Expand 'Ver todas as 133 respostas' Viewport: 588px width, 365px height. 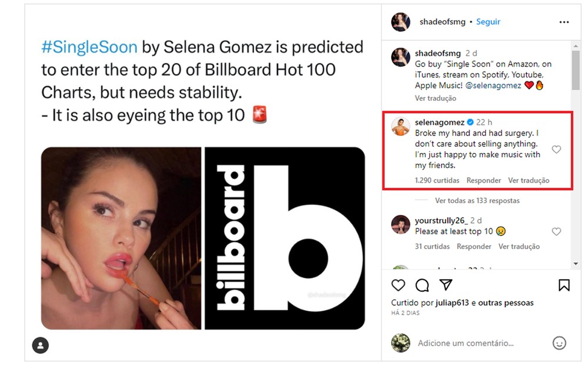click(477, 200)
